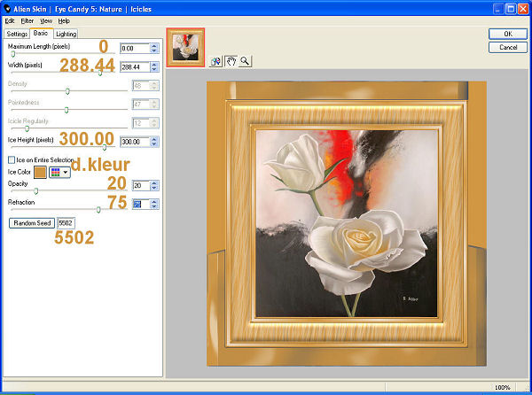Click the Cancel button
The image size is (532, 395).
coord(508,48)
